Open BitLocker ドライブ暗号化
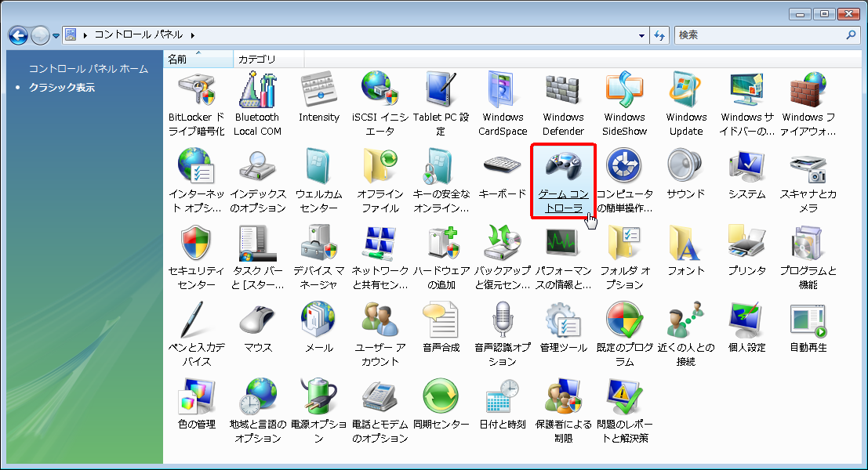The width and height of the screenshot is (868, 470). tap(197, 103)
